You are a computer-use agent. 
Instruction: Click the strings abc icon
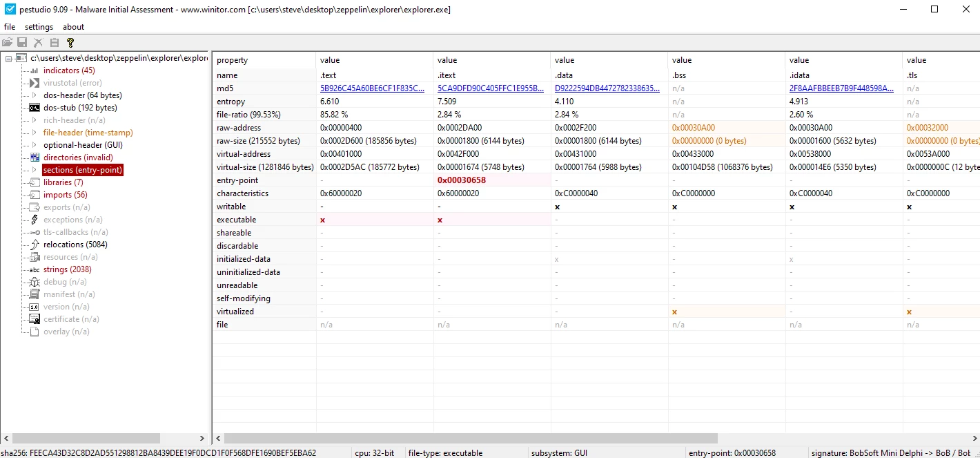[x=35, y=269]
